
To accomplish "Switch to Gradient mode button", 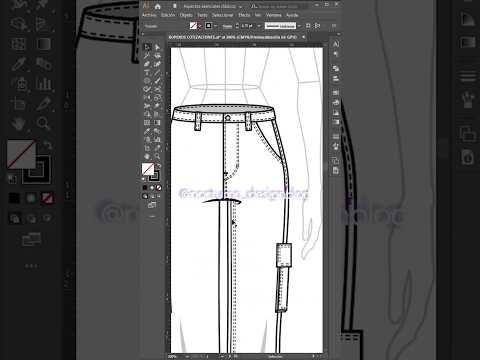I will [x=152, y=188].
